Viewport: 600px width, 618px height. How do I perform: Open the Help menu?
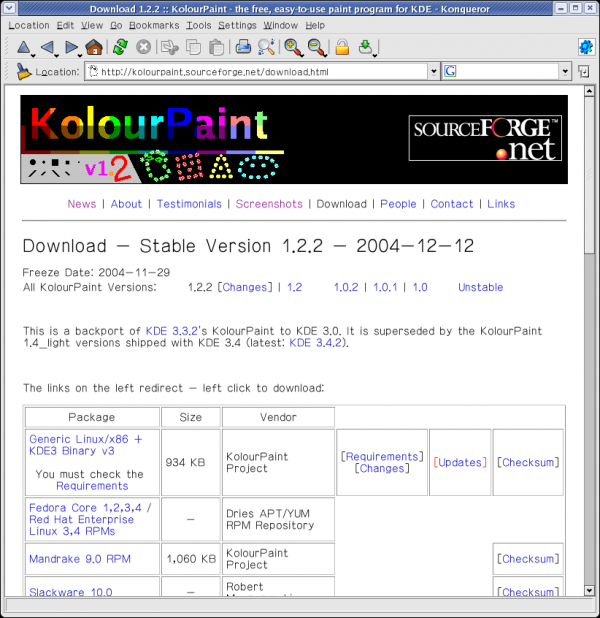point(315,26)
